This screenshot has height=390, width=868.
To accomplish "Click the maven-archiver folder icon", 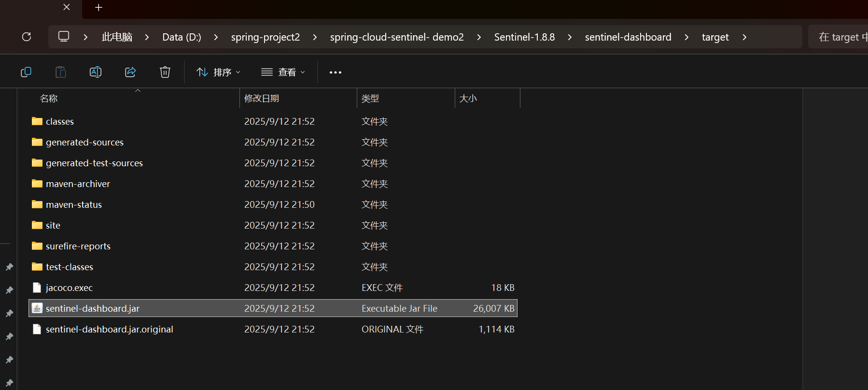I will click(37, 183).
